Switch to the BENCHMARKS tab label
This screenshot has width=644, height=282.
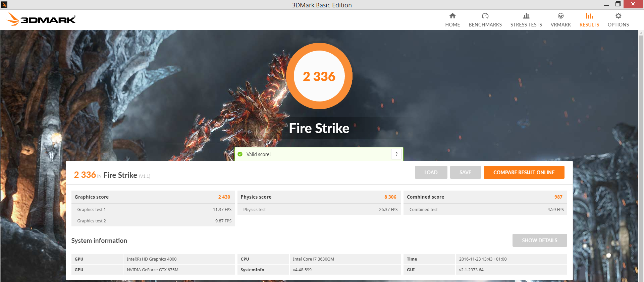click(x=485, y=24)
